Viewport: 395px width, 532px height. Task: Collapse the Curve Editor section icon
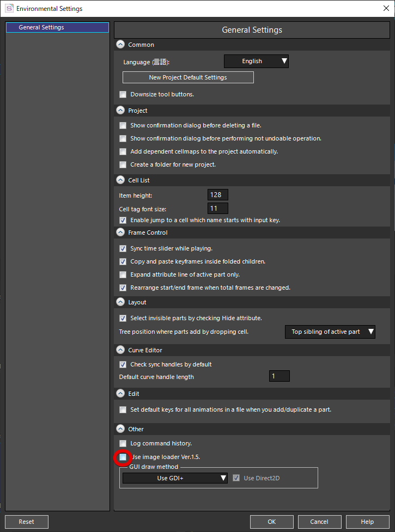coord(120,350)
